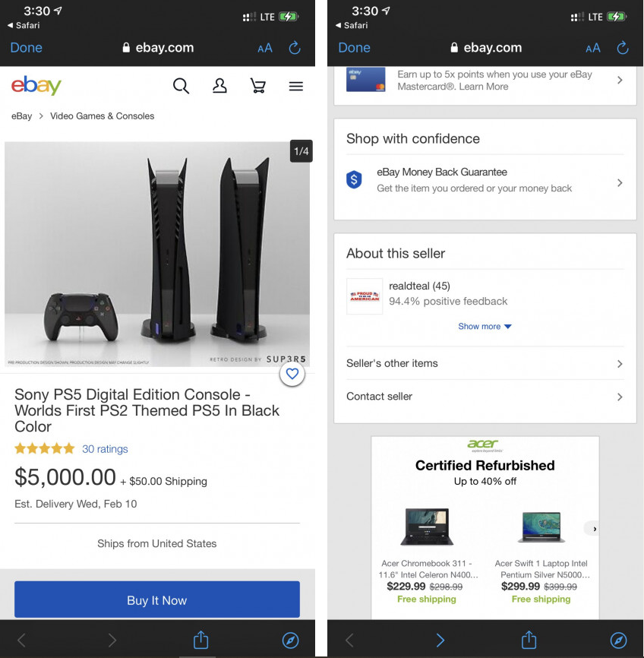Open text size AA control on left
The image size is (644, 658).
(265, 49)
